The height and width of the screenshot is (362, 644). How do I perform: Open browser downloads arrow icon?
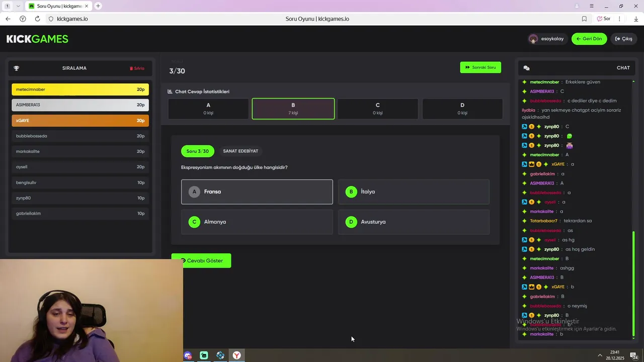tap(636, 19)
